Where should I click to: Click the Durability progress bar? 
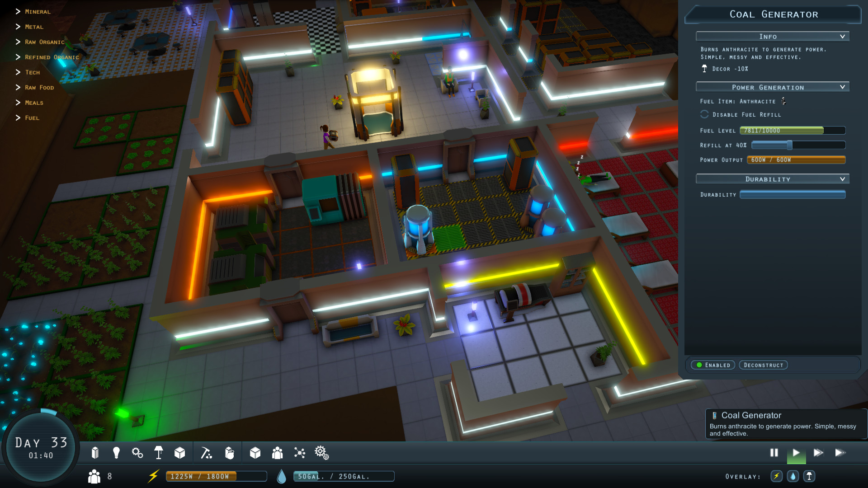pyautogui.click(x=793, y=195)
